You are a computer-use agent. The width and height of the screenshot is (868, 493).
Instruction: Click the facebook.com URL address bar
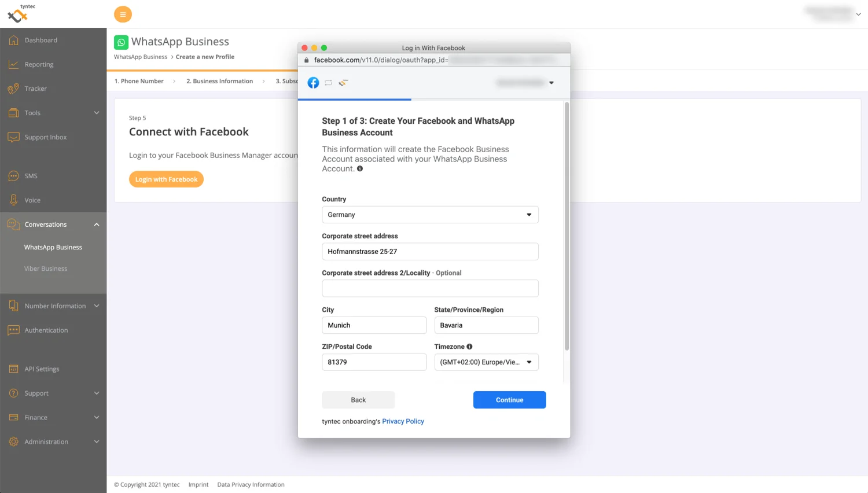[x=434, y=60]
